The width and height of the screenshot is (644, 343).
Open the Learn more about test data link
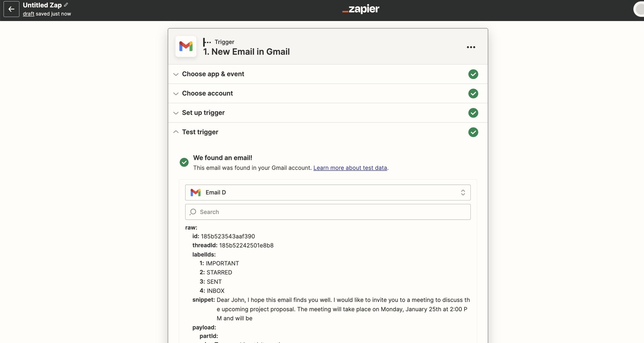(350, 168)
